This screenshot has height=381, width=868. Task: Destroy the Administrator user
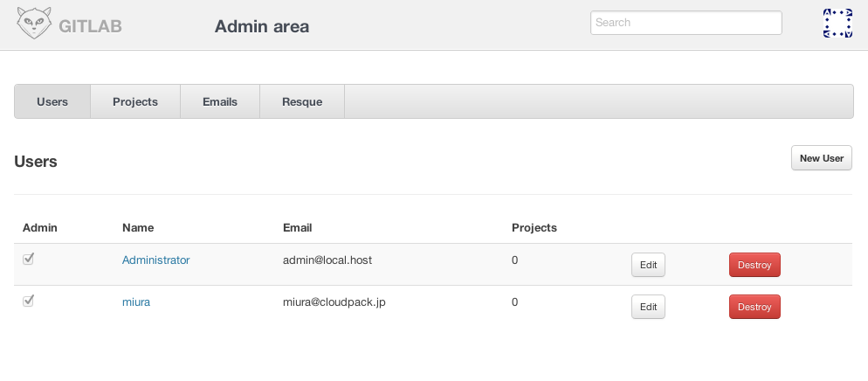pyautogui.click(x=754, y=265)
